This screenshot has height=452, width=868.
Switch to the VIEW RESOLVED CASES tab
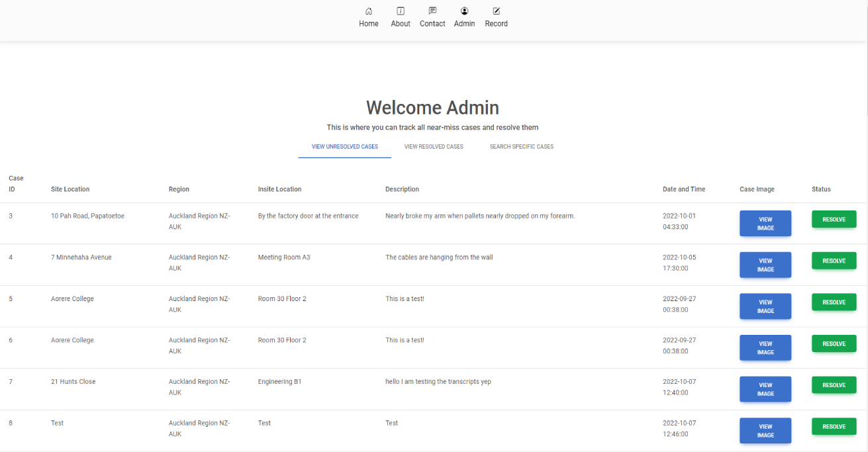pyautogui.click(x=434, y=146)
